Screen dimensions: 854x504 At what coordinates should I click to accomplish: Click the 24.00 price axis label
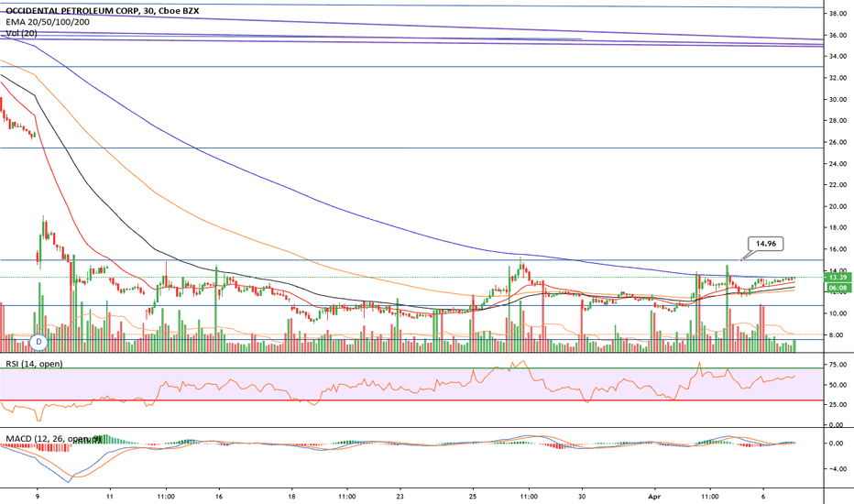838,163
